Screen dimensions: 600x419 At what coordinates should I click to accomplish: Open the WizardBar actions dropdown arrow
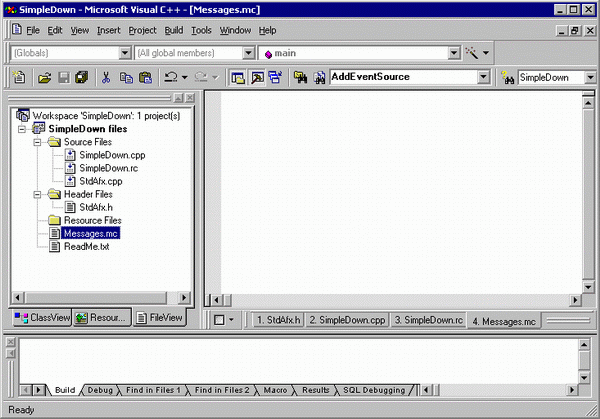[486, 53]
